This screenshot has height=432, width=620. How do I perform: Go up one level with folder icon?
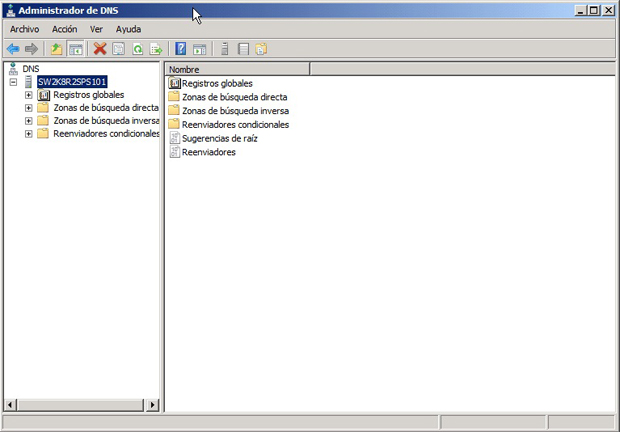click(57, 49)
